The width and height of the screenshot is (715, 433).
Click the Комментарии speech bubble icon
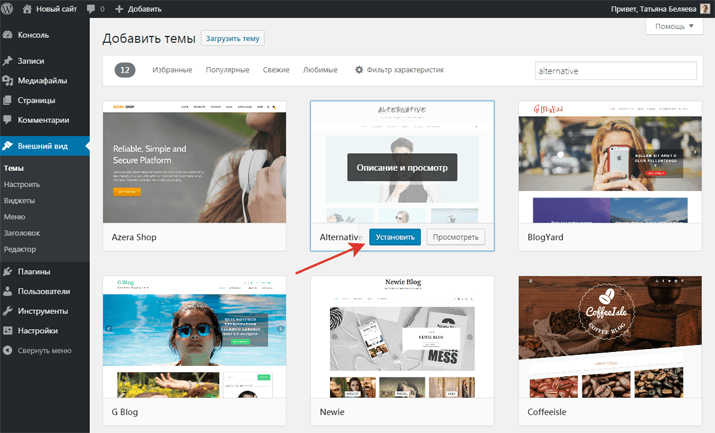pos(7,120)
